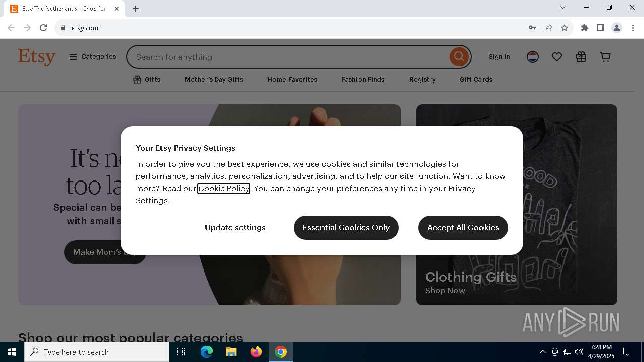Open a new browser tab

point(136,9)
